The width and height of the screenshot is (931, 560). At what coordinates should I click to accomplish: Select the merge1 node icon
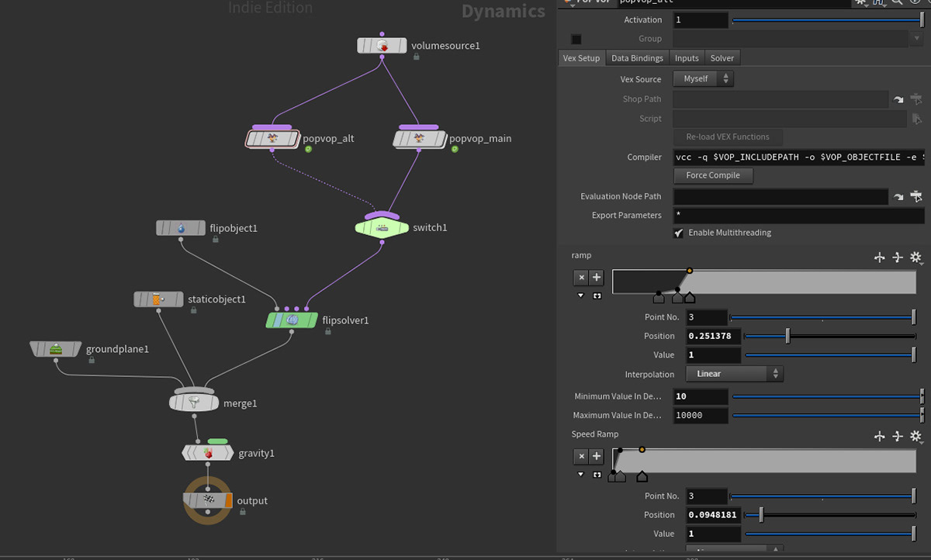pos(194,403)
